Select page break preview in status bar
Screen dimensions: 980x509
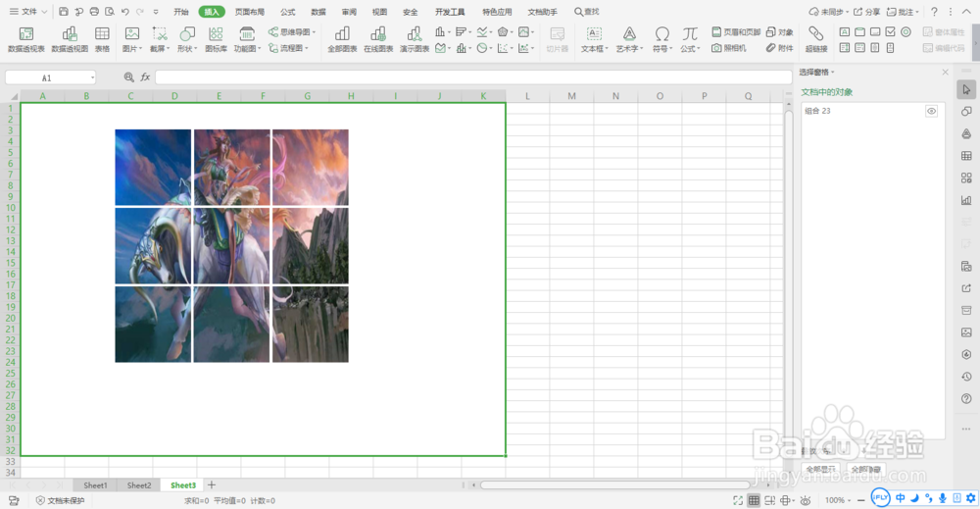(x=770, y=500)
